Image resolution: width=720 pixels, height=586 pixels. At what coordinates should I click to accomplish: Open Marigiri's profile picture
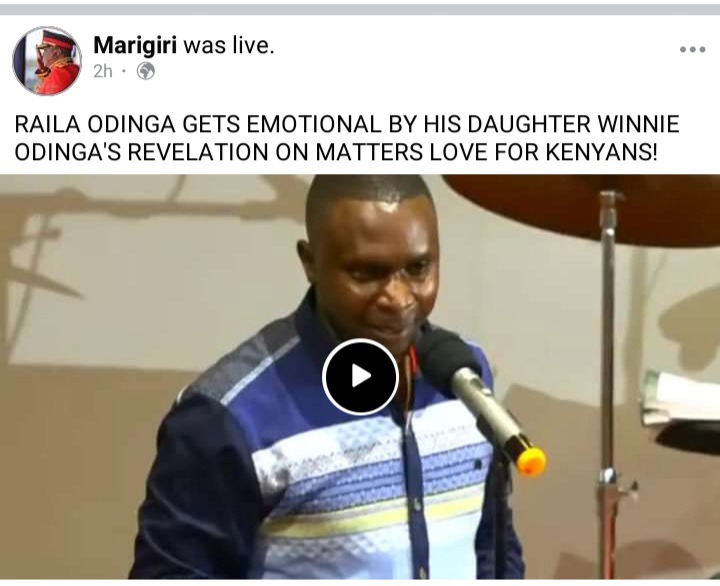pos(47,61)
